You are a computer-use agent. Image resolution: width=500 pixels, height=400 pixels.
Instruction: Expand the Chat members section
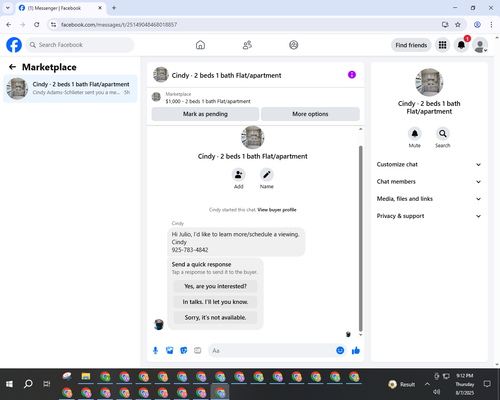pos(429,182)
